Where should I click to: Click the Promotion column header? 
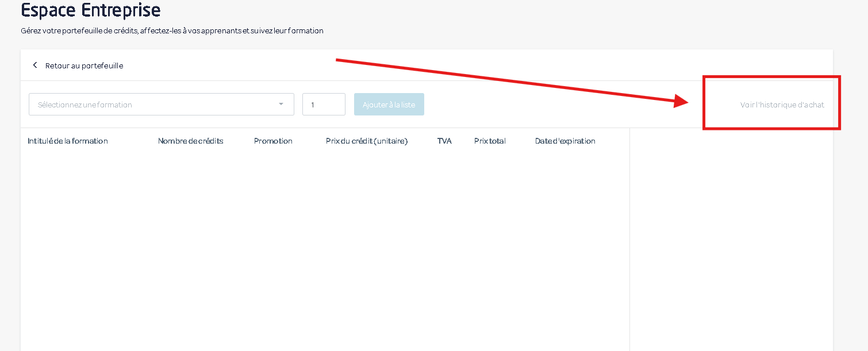(273, 141)
